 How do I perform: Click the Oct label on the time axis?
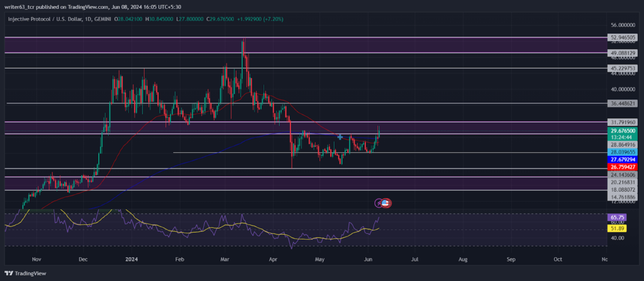click(x=558, y=260)
